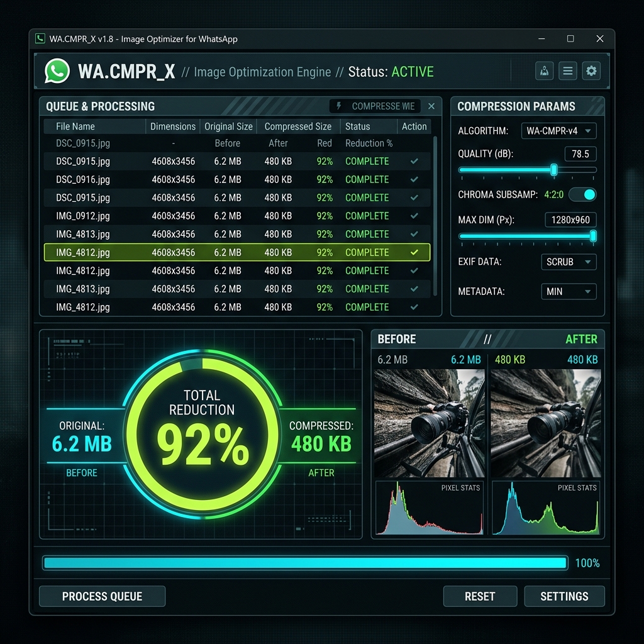644x644 pixels.
Task: Click the COMPLETE status in the DSC_0916.jpg row
Action: (367, 179)
